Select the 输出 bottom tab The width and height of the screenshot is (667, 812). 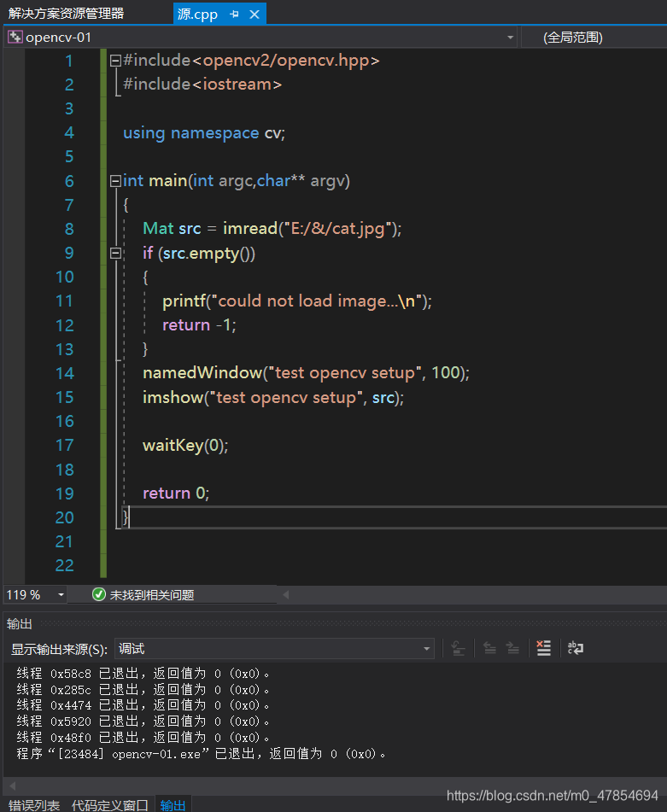173,805
